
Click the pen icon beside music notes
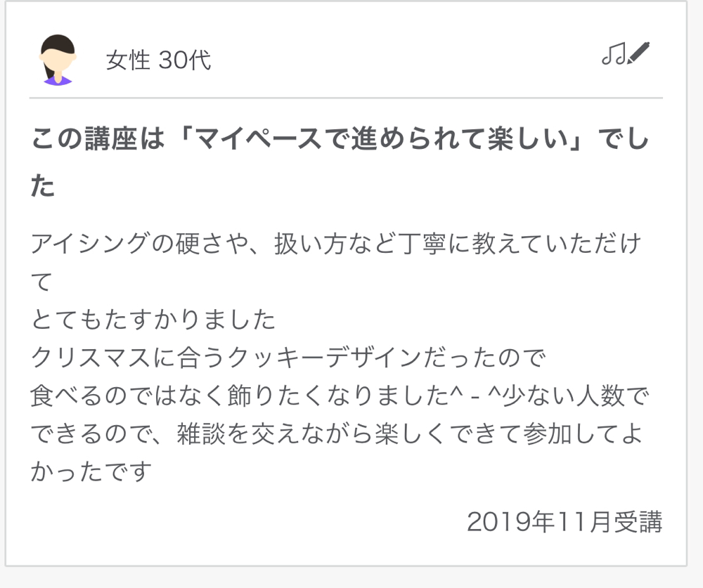639,52
